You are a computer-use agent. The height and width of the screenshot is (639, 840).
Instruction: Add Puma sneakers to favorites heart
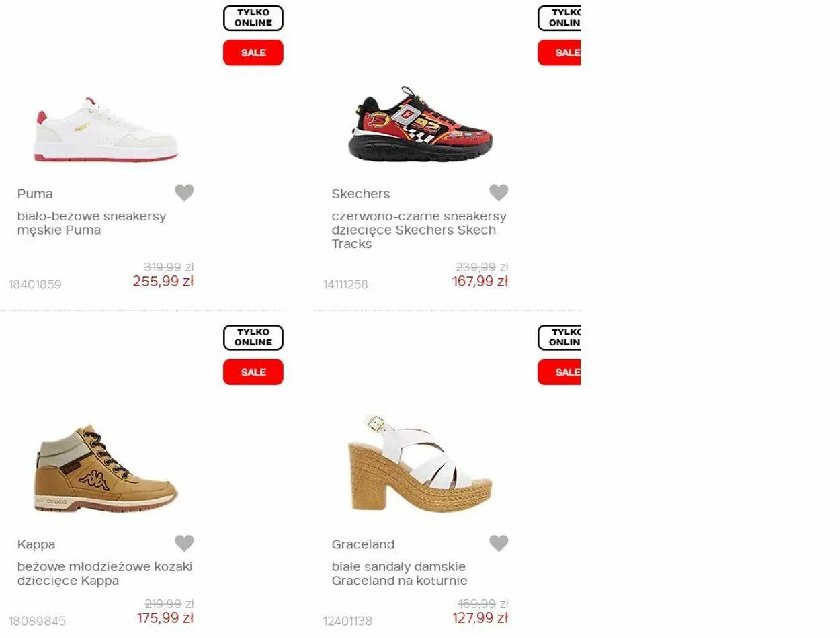(x=184, y=193)
